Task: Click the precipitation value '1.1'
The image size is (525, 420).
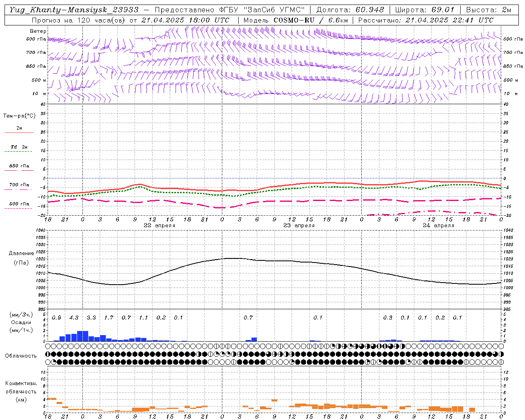Action: 144,318
